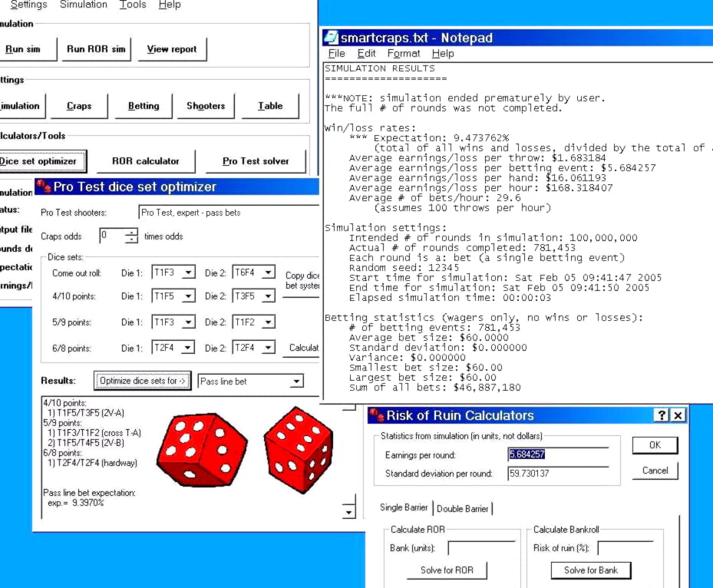
Task: Open the Table settings button
Action: 271,106
